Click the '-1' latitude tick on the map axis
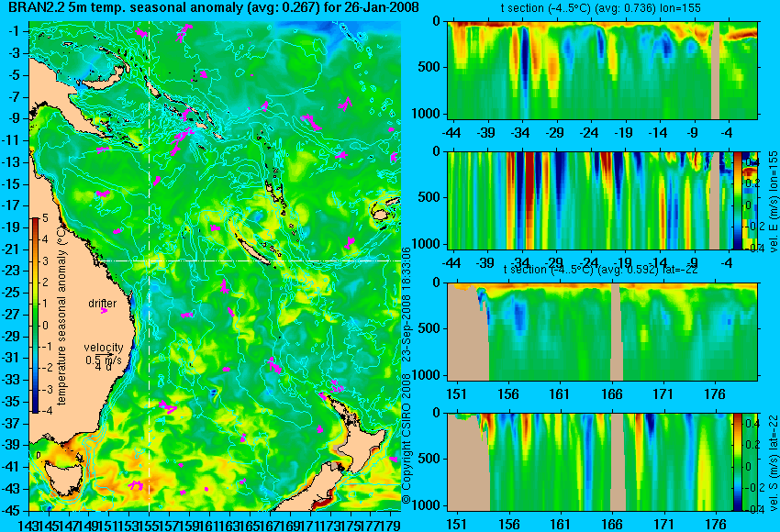This screenshot has height=532, width=780. point(17,31)
